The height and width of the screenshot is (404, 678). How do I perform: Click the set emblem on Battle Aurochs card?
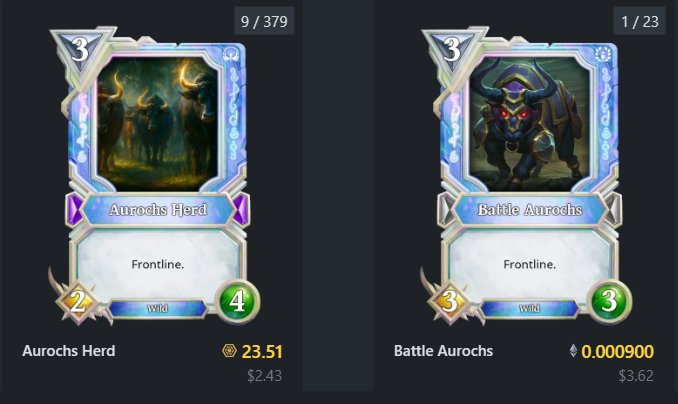click(x=601, y=54)
